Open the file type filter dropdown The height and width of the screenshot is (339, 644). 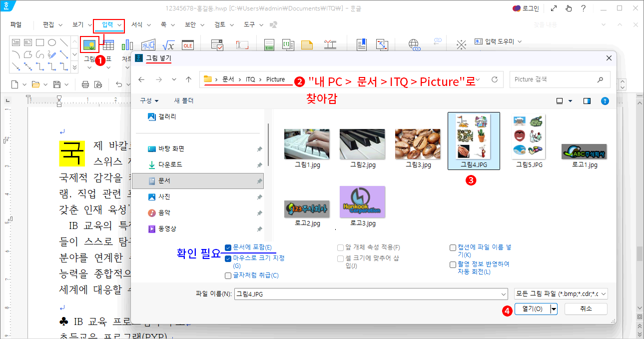[x=561, y=294]
